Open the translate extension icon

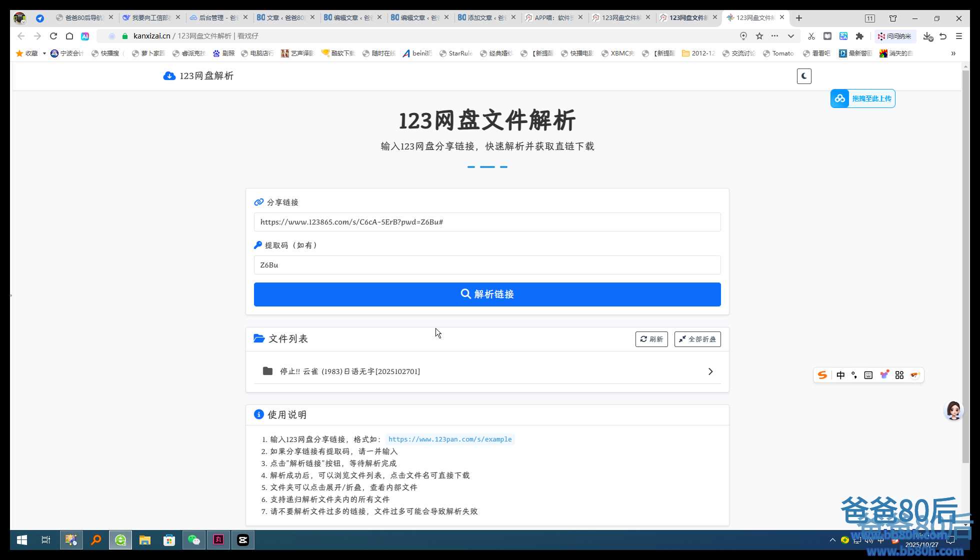[843, 36]
